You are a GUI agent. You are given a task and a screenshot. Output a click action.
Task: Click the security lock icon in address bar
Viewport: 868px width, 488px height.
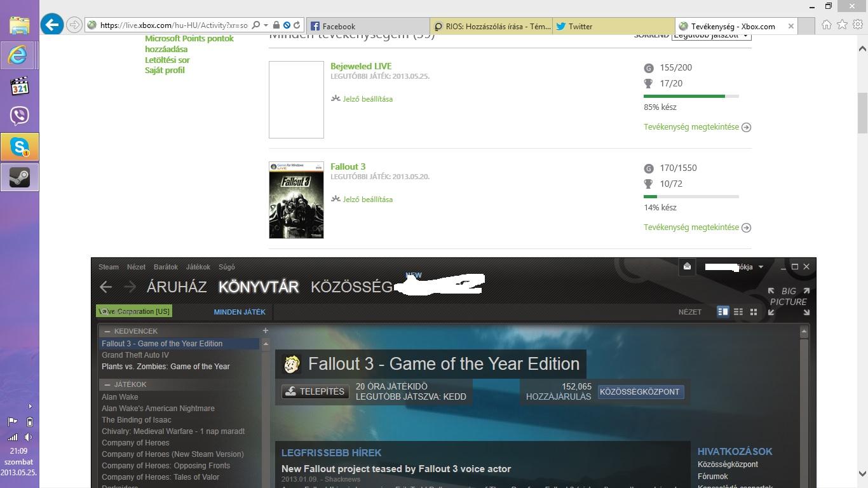276,25
